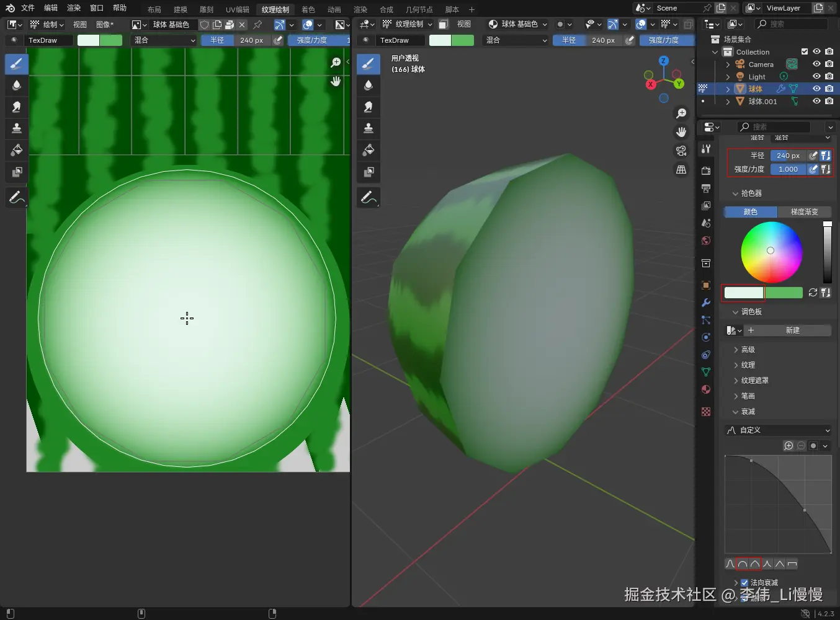Click the pan hand icon in 3D viewport
Screen dimensions: 840x620
pyautogui.click(x=681, y=132)
